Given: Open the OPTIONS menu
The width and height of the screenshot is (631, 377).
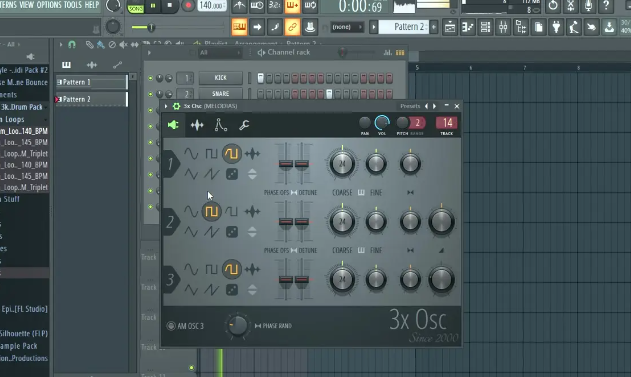Looking at the screenshot, I should pyautogui.click(x=49, y=5).
